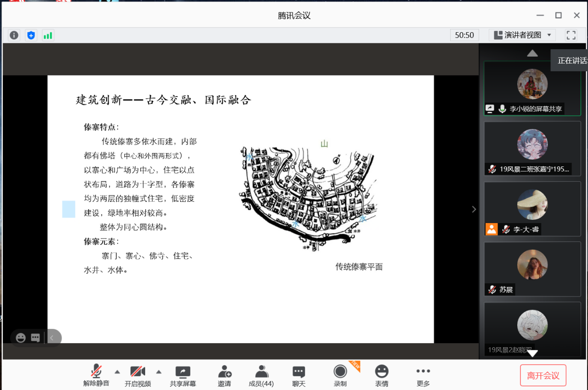Open the 表情 reactions picker
588x390 pixels.
pyautogui.click(x=381, y=375)
